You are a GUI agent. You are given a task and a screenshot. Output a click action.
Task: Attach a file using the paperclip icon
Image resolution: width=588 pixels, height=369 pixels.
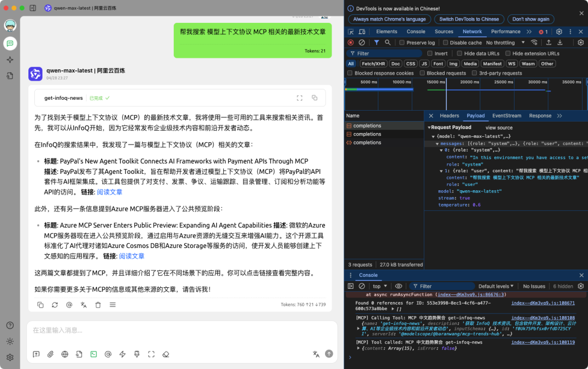50,354
